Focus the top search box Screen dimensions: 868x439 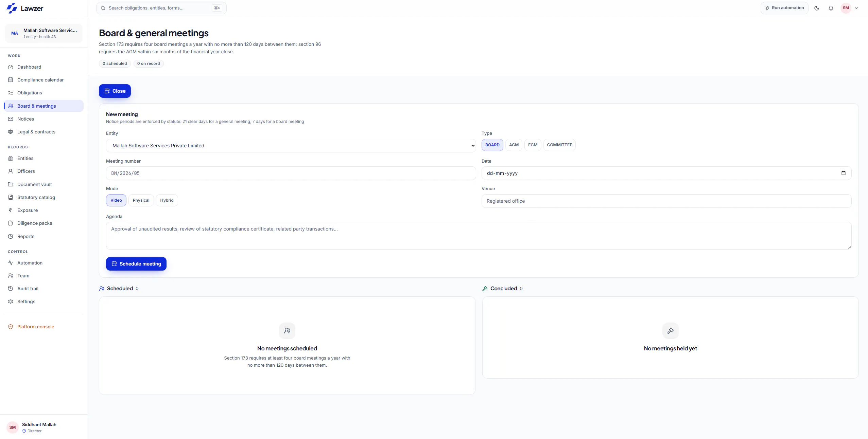coord(161,8)
